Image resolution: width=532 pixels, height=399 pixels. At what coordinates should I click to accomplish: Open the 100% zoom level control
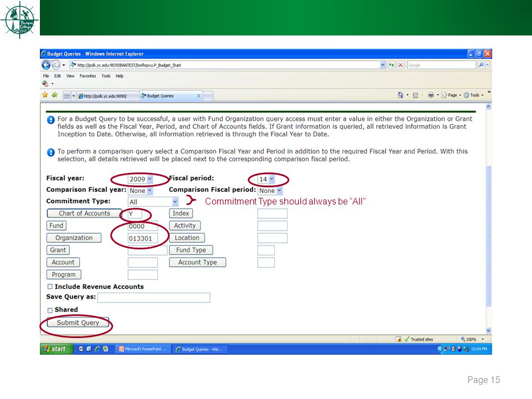[472, 339]
